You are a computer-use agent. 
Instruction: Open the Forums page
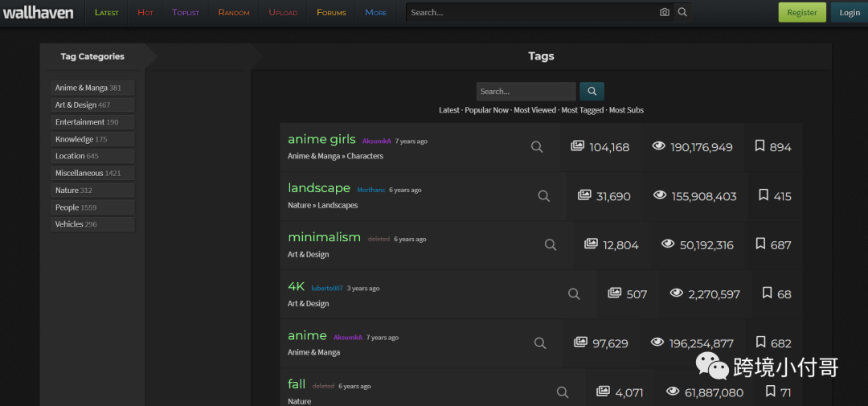click(x=332, y=12)
